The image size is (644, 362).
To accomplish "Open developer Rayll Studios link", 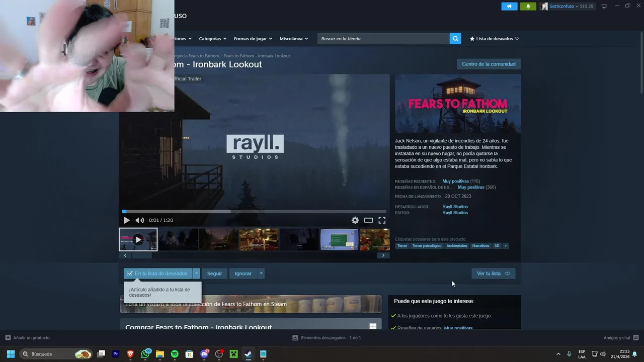I will click(x=455, y=207).
